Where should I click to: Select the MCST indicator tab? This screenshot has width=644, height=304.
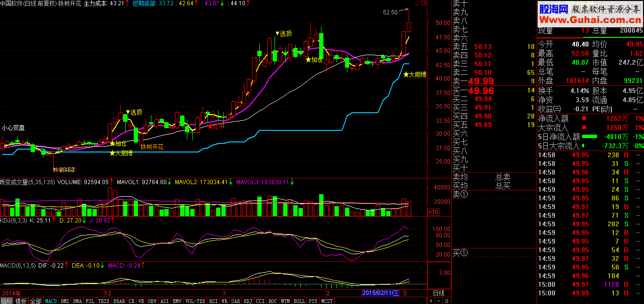point(327,301)
